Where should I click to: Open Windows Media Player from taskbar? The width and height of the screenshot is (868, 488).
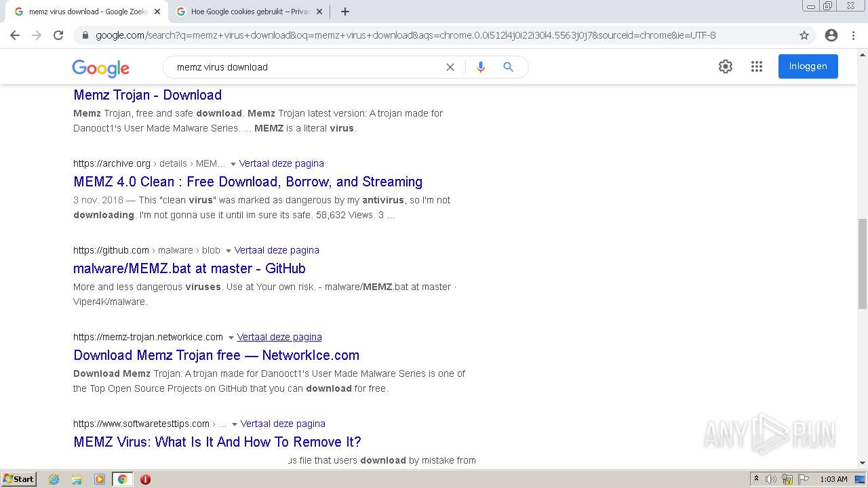(x=100, y=479)
